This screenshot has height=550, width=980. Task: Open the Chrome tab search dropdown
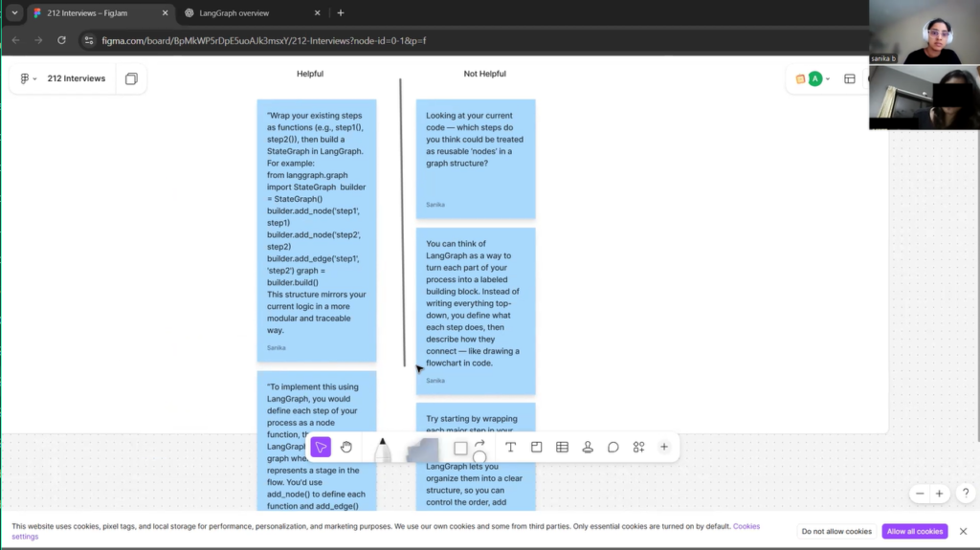click(x=14, y=13)
